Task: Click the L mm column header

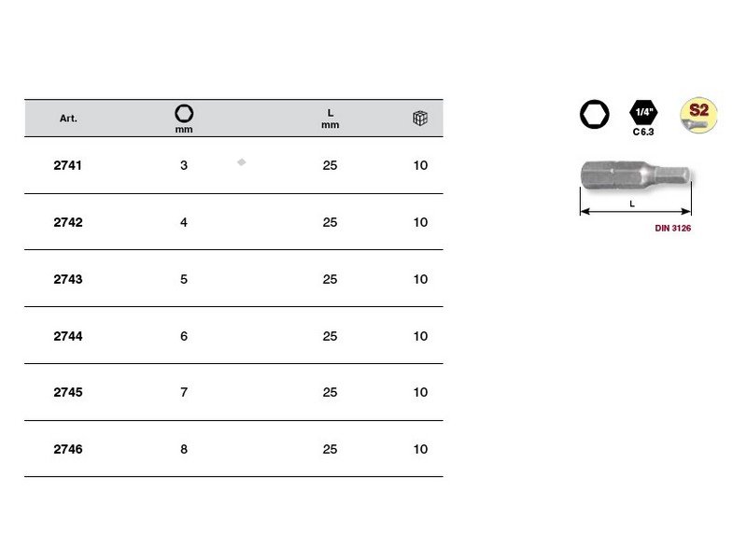Action: [330, 119]
